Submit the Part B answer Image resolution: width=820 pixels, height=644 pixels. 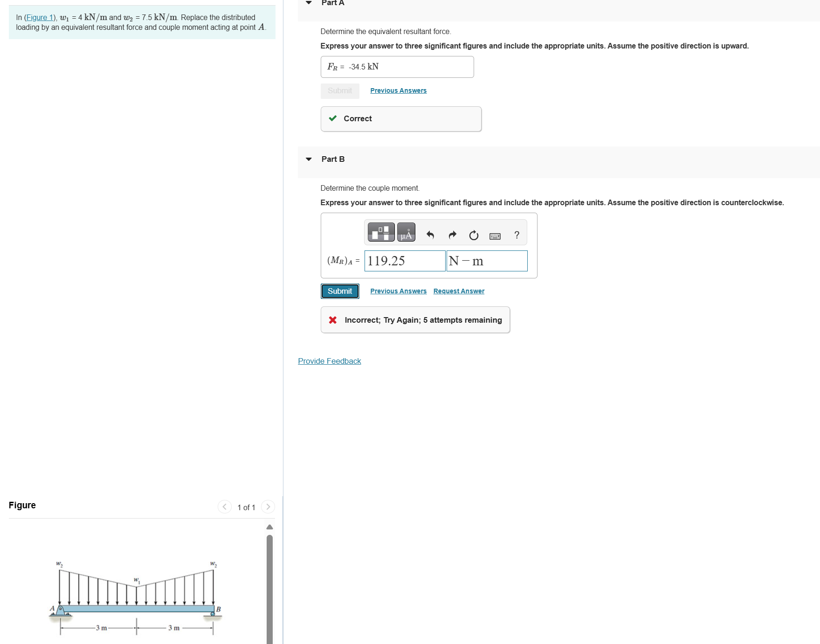click(x=340, y=291)
